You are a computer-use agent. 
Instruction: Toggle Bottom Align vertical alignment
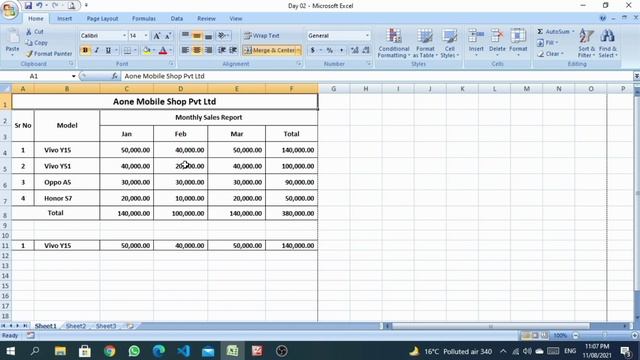pyautogui.click(x=208, y=36)
